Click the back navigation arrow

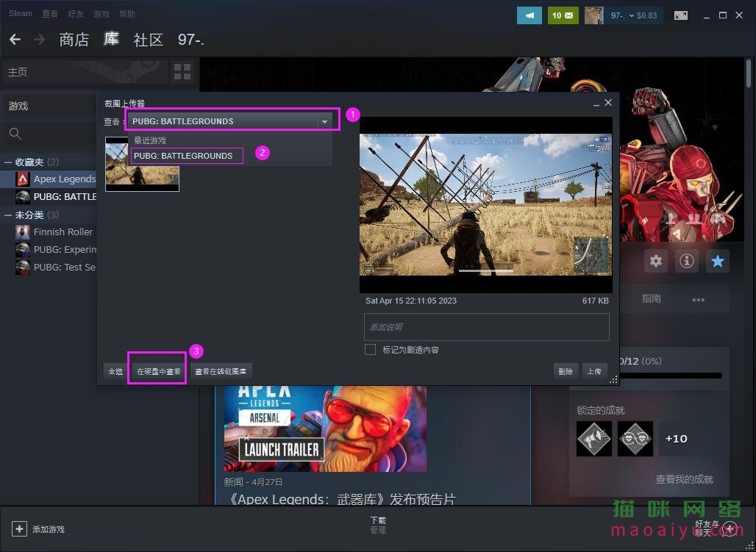pos(15,40)
